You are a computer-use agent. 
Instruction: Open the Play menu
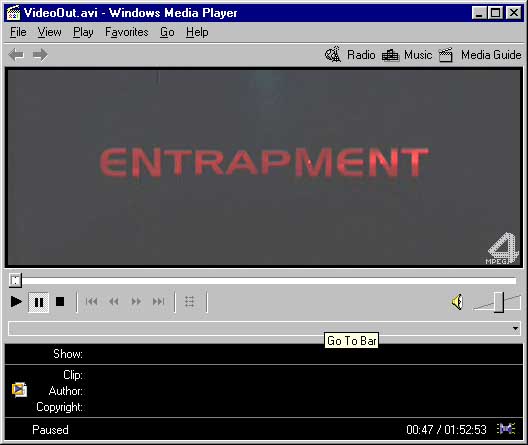(83, 32)
